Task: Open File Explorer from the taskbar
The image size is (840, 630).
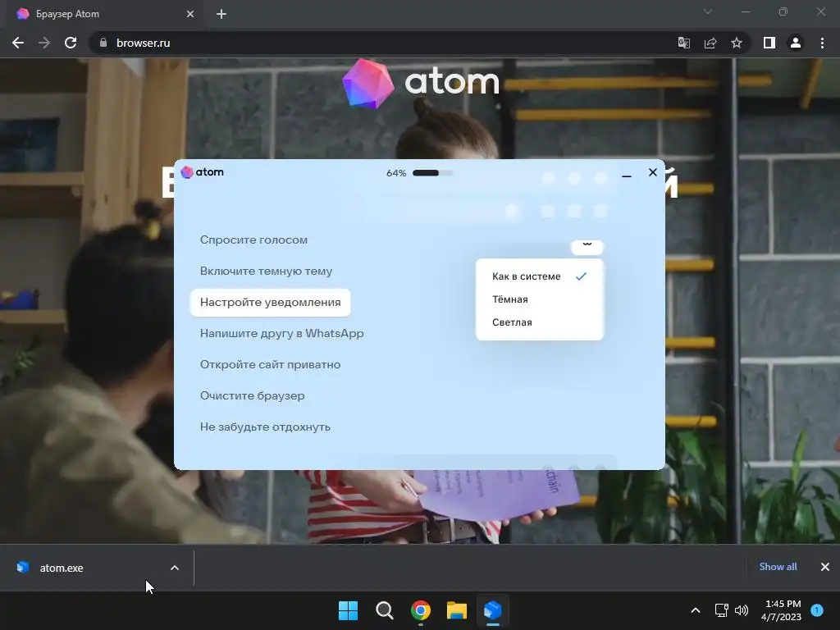Action: pos(457,610)
